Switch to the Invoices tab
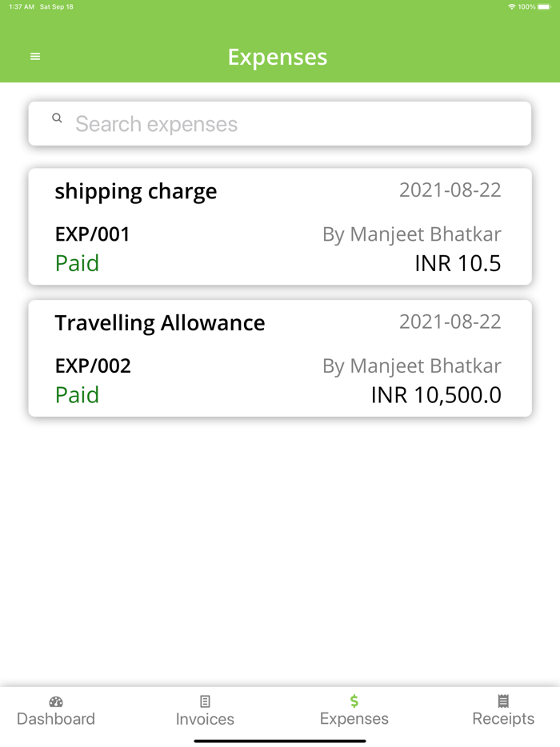The height and width of the screenshot is (747, 560). 205,718
